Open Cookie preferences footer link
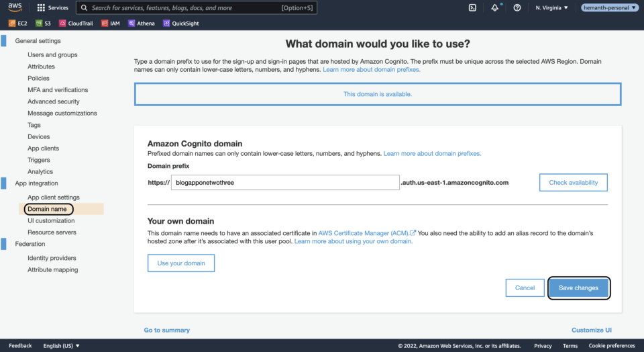Screen dimensions: 644x352 (x=612, y=346)
